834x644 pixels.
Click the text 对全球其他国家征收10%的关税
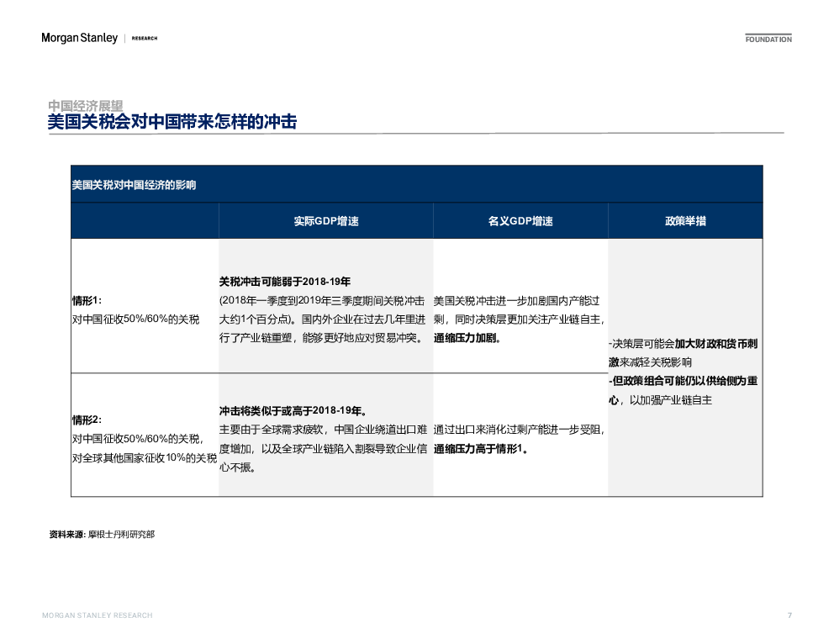(144, 458)
